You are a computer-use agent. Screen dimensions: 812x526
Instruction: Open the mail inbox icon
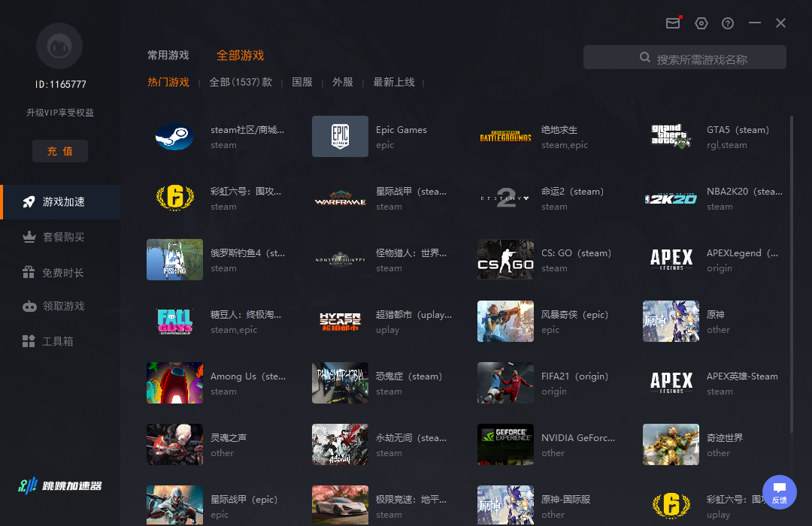coord(673,23)
